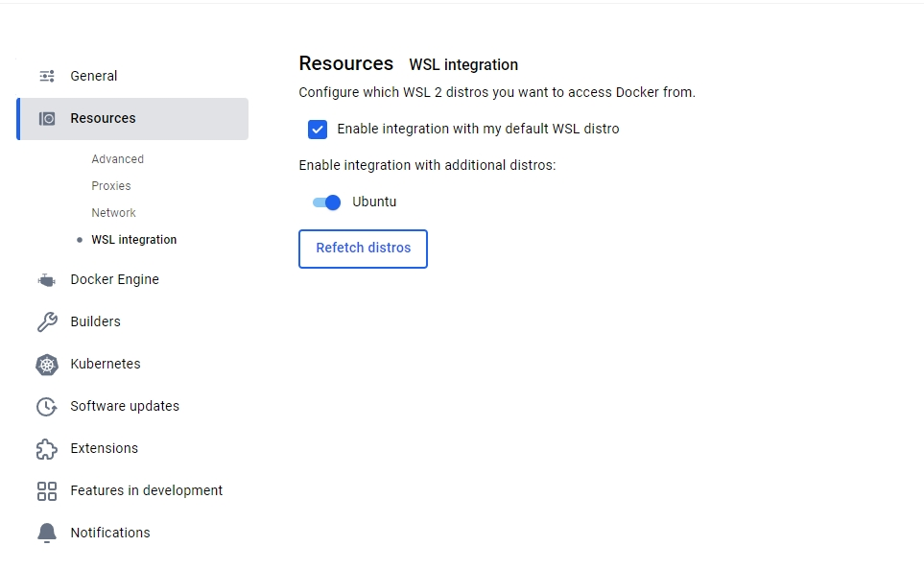Select the WSL integration sub-section
924x570 pixels.
(133, 240)
